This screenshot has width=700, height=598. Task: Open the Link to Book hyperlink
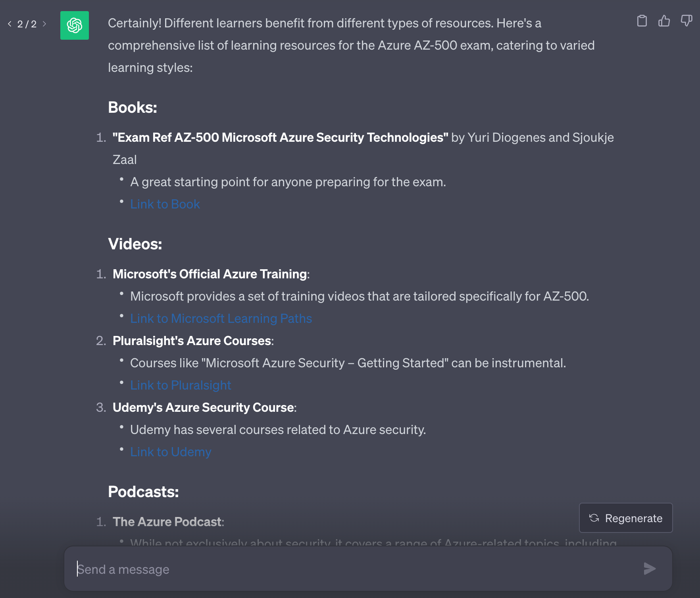pos(165,204)
